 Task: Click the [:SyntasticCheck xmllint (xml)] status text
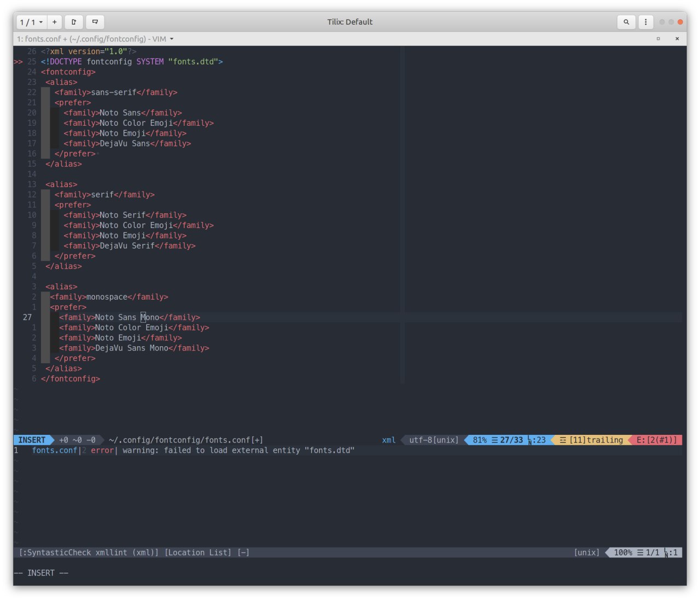pos(89,552)
